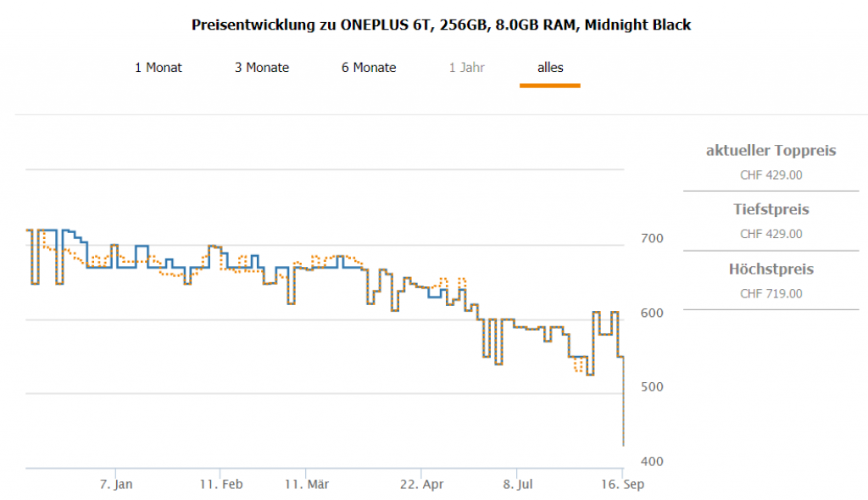Click the greyed-out 1 Jahr tab
Screen dimensions: 868x500
pos(467,68)
